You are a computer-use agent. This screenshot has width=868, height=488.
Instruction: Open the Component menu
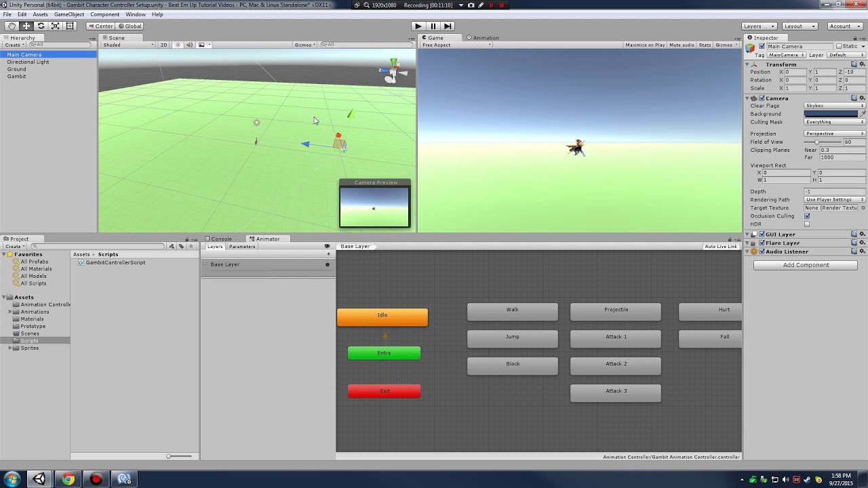pyautogui.click(x=104, y=14)
